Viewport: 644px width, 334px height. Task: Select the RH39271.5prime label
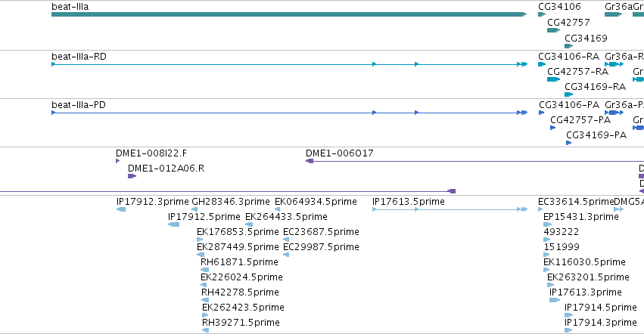click(241, 323)
